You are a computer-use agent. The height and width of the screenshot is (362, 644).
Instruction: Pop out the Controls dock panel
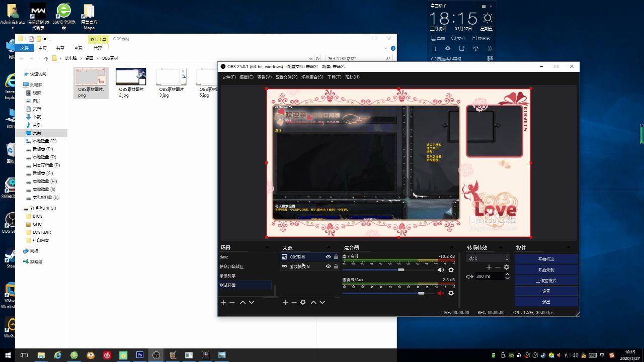coord(569,247)
